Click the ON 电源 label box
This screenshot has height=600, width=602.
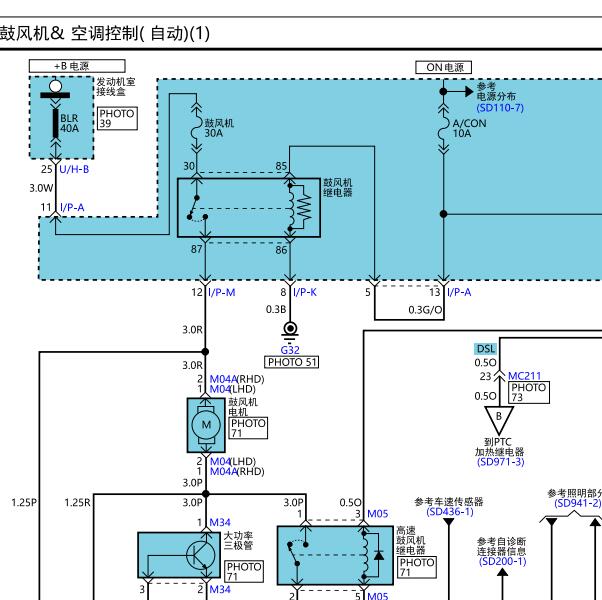(444, 68)
